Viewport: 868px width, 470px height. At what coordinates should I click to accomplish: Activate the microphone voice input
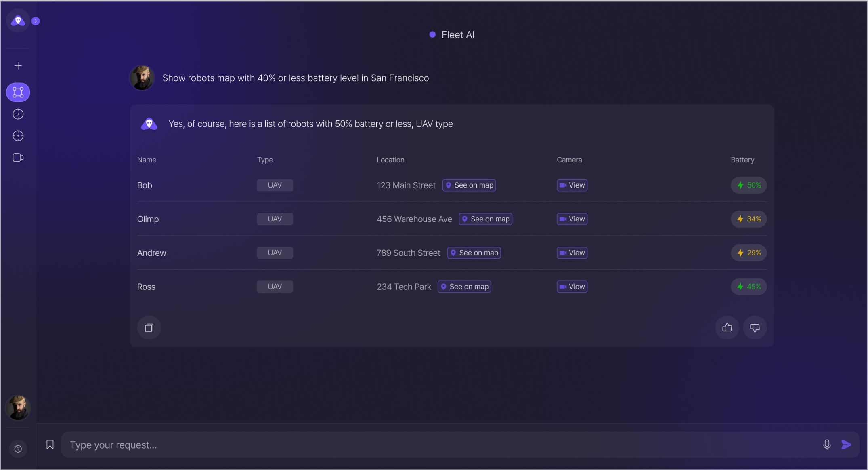(x=826, y=445)
